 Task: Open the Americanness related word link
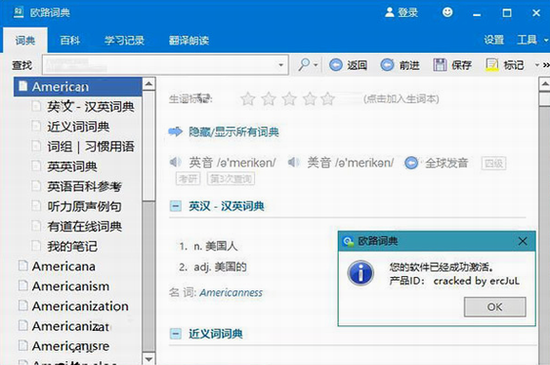click(x=231, y=292)
